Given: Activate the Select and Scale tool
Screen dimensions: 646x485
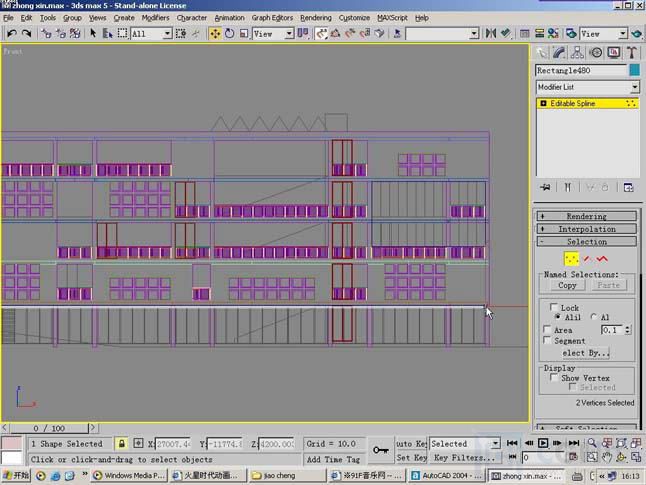Looking at the screenshot, I should click(244, 33).
